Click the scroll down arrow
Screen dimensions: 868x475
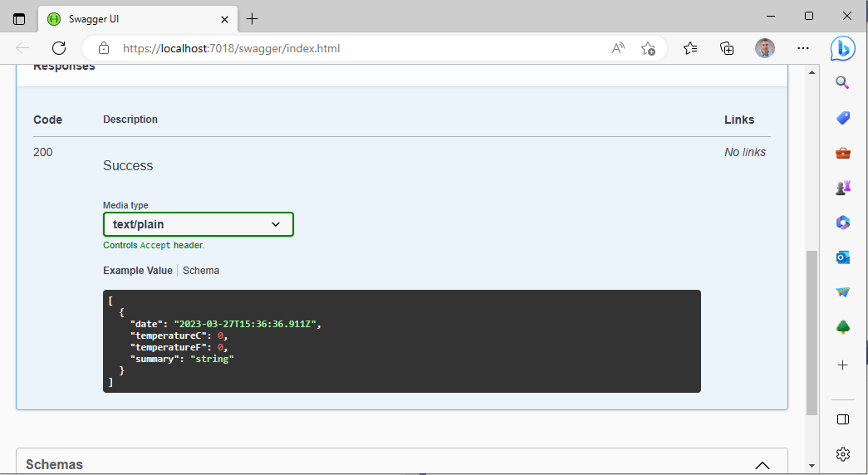click(812, 466)
